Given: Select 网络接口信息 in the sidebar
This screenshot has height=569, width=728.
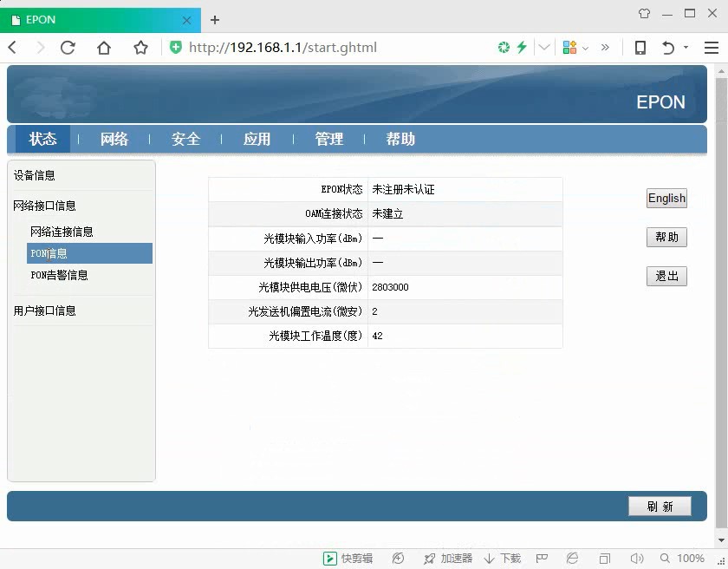Looking at the screenshot, I should pos(44,206).
